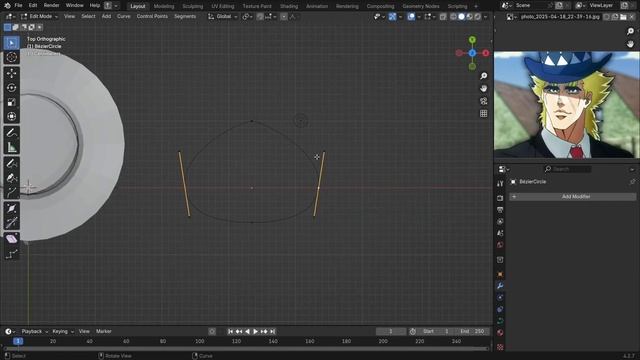
Task: Select the Curve Pen tool
Action: coord(11,178)
